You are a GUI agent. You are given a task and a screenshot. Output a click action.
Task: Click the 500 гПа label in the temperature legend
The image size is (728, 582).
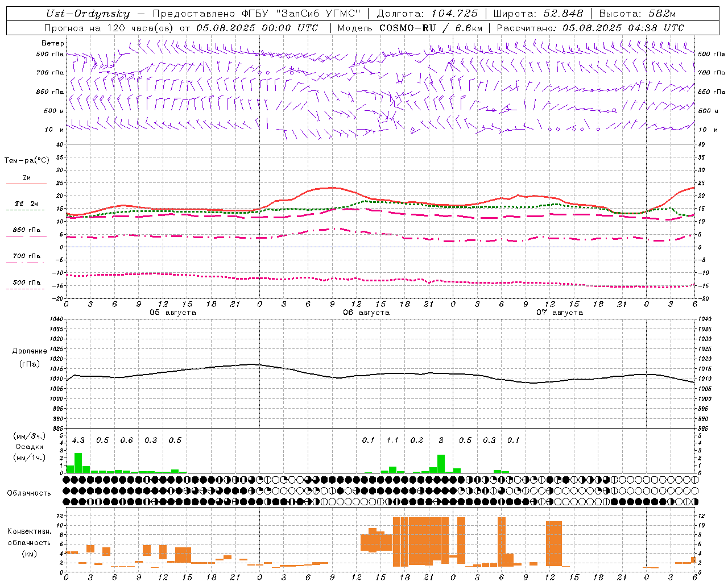coord(27,282)
